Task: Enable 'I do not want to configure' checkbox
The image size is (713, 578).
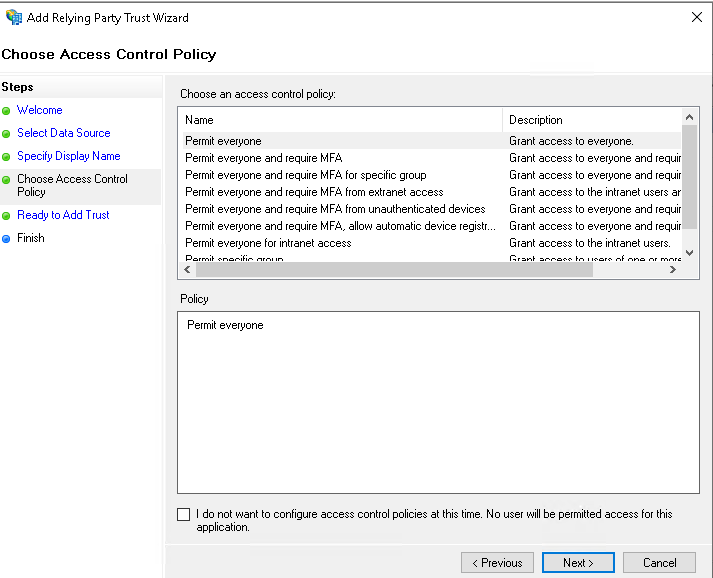Action: click(x=183, y=515)
